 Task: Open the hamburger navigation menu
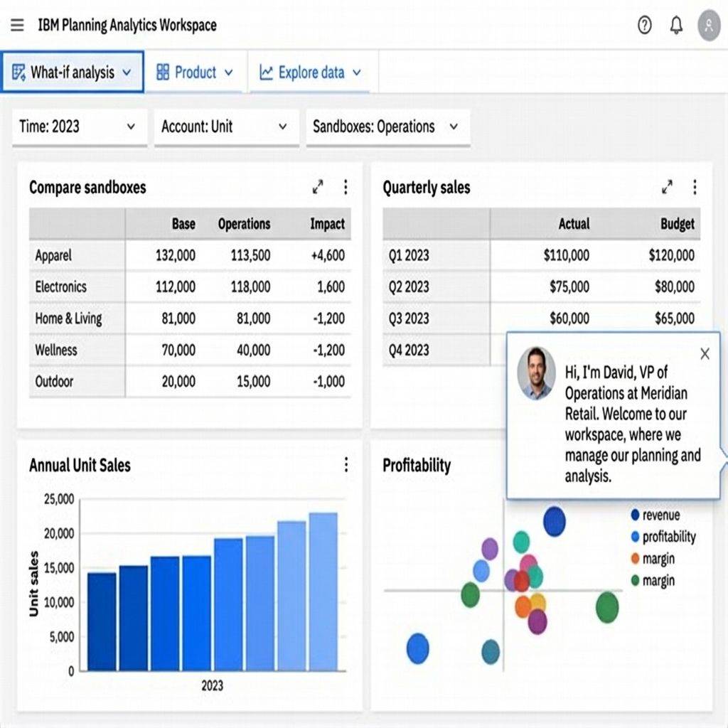coord(17,26)
